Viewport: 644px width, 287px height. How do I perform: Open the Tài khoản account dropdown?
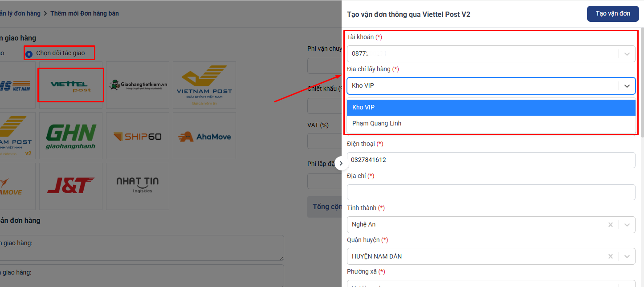(491, 53)
